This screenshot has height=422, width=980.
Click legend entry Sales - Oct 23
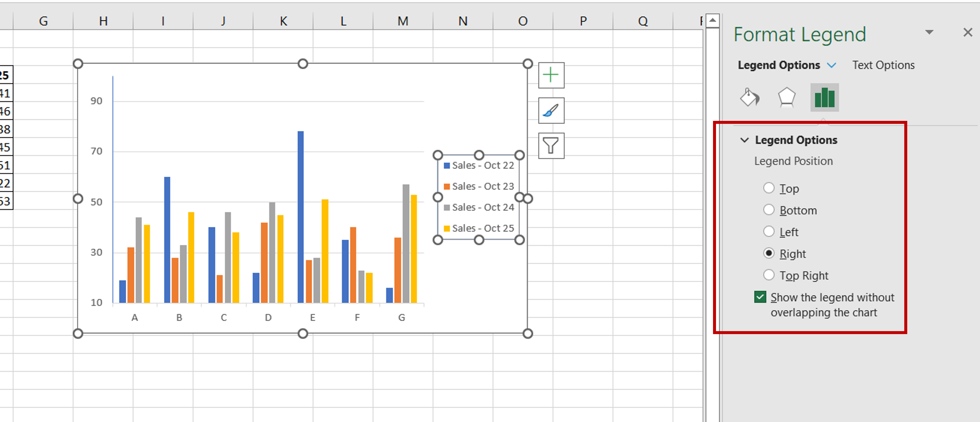coord(479,186)
